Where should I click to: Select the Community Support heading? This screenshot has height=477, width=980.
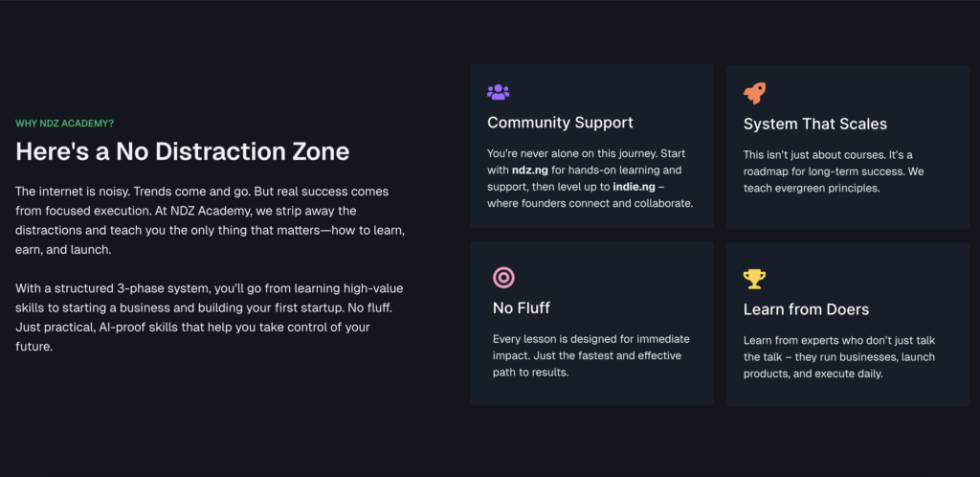point(560,123)
